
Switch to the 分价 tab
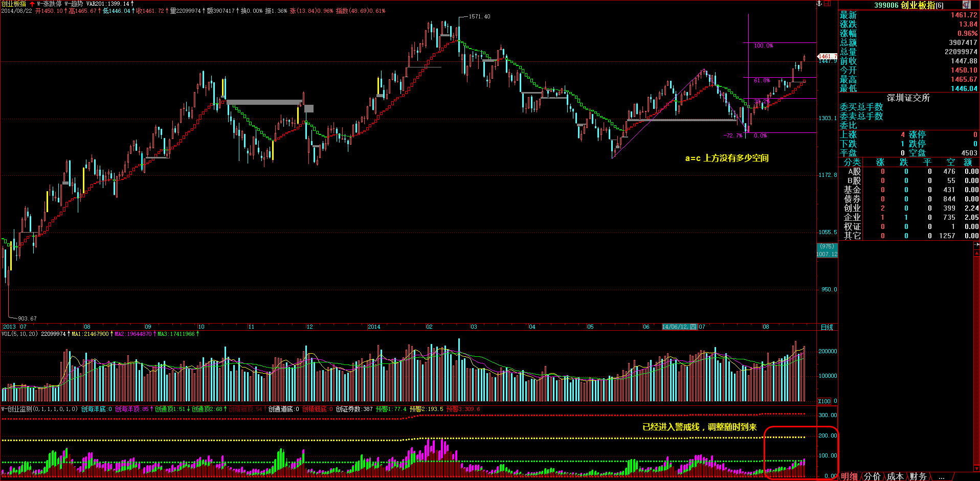tap(872, 476)
